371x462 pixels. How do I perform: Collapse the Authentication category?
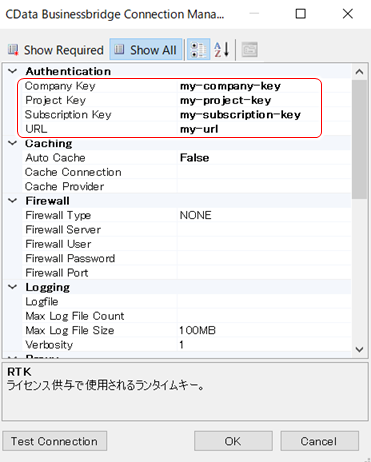tap(13, 71)
